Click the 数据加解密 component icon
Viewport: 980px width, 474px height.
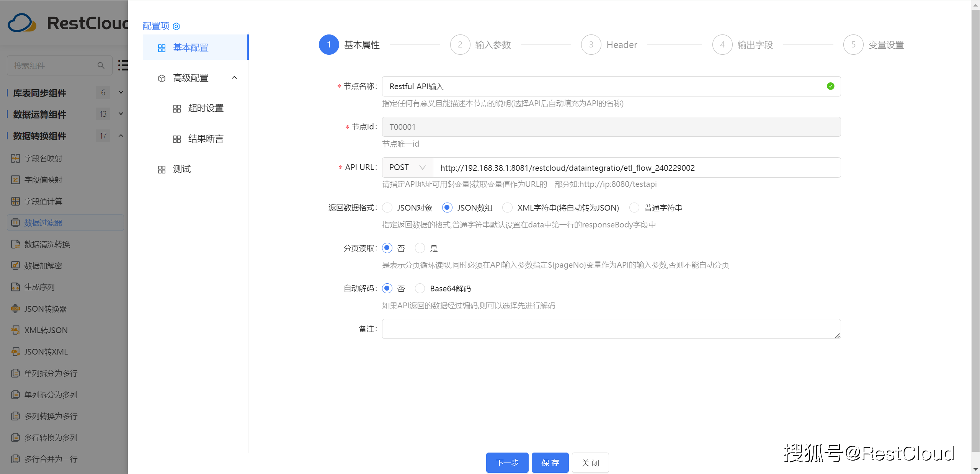(15, 266)
